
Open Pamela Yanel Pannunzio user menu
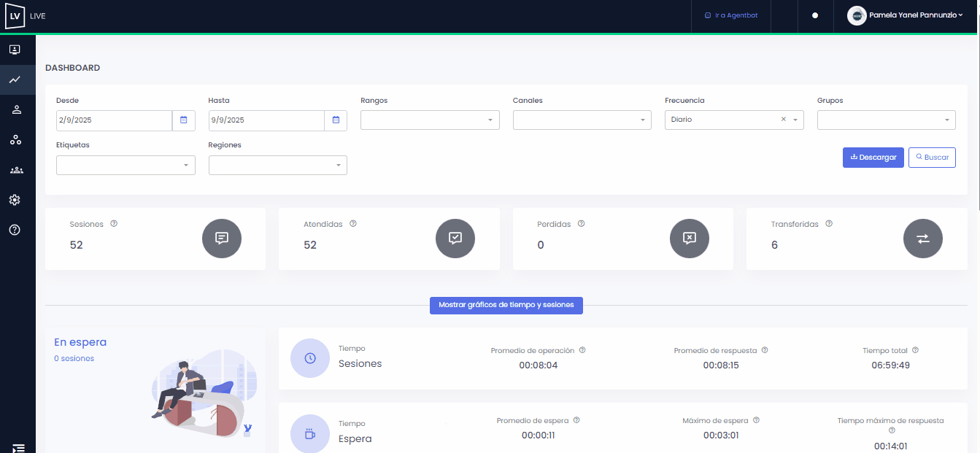coord(906,15)
